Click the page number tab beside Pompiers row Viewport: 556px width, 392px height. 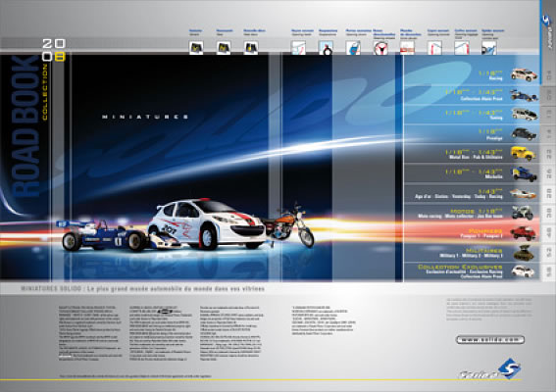tap(549, 233)
